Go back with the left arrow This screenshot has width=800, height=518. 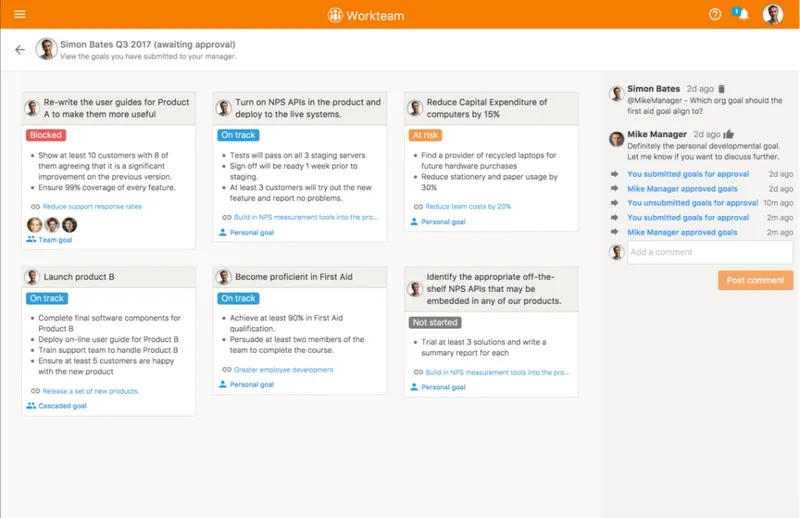click(x=20, y=50)
